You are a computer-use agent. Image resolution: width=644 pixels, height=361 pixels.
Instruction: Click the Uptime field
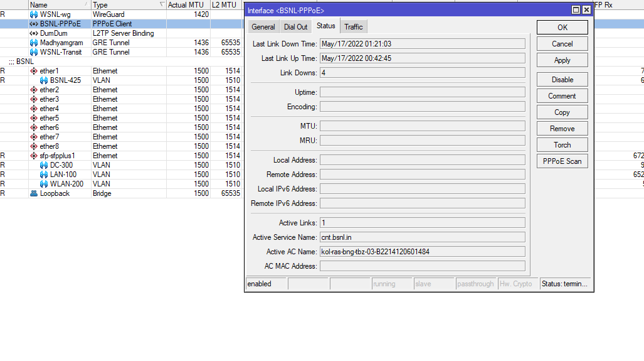click(422, 92)
